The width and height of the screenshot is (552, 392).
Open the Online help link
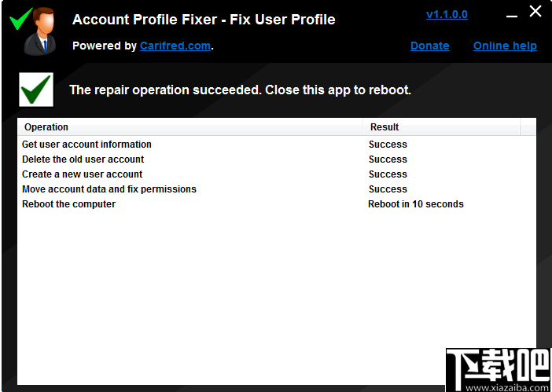point(505,46)
